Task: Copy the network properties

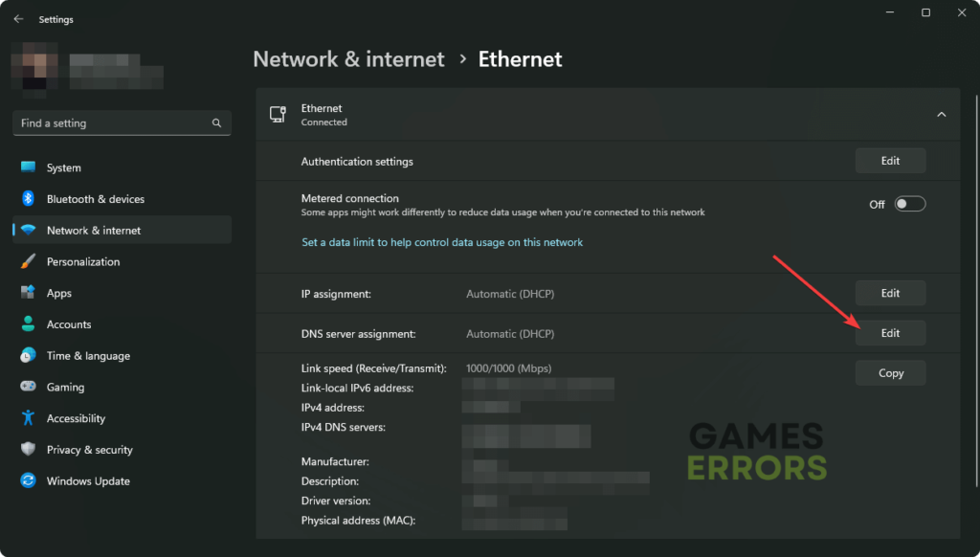Action: click(890, 373)
